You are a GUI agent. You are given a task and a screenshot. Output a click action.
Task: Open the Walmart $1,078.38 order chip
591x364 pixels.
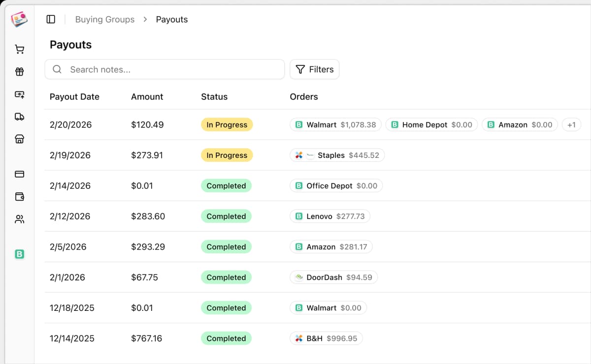[335, 125]
